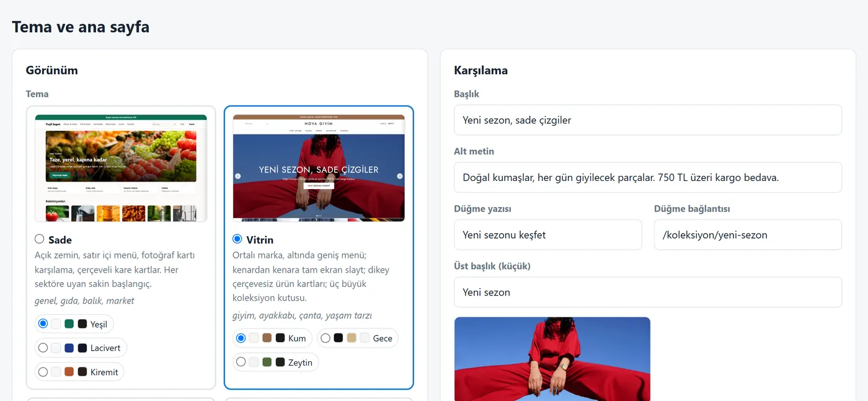The image size is (868, 401).
Task: Select the Vitrin theme radio button
Action: [x=237, y=239]
